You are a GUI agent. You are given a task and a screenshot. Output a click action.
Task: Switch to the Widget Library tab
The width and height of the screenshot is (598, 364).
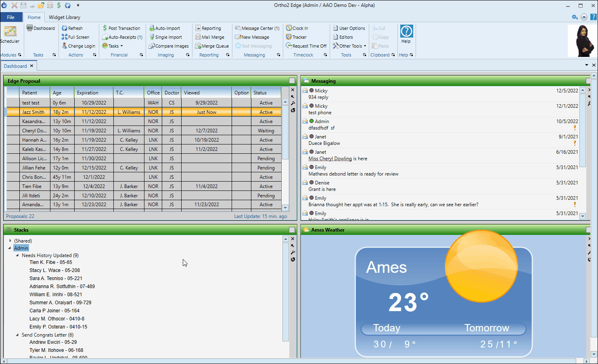[x=65, y=17]
